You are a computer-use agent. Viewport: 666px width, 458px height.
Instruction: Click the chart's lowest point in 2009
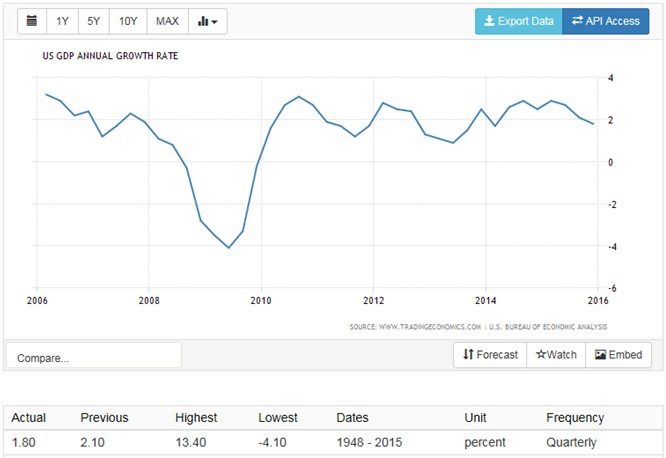pyautogui.click(x=229, y=248)
